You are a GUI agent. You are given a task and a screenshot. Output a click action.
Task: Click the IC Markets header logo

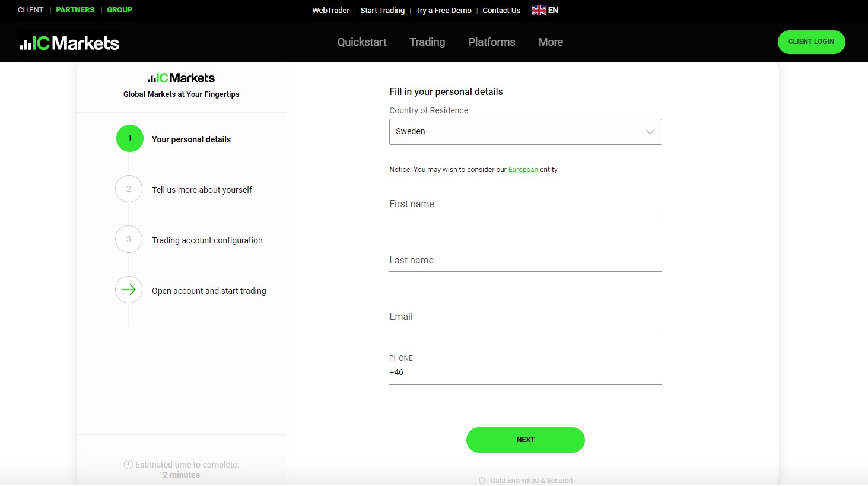click(69, 43)
